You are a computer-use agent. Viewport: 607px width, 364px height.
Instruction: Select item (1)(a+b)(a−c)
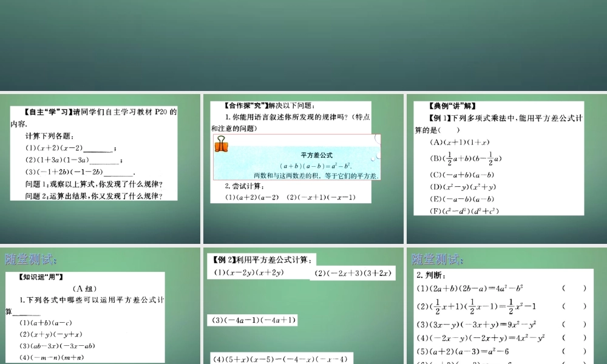click(x=46, y=323)
